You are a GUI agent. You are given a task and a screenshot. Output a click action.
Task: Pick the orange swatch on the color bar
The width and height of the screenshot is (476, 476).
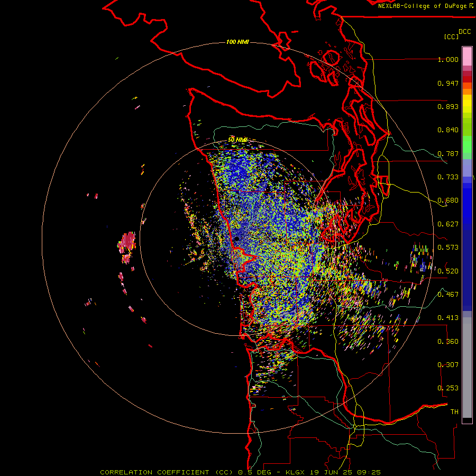[x=467, y=91]
